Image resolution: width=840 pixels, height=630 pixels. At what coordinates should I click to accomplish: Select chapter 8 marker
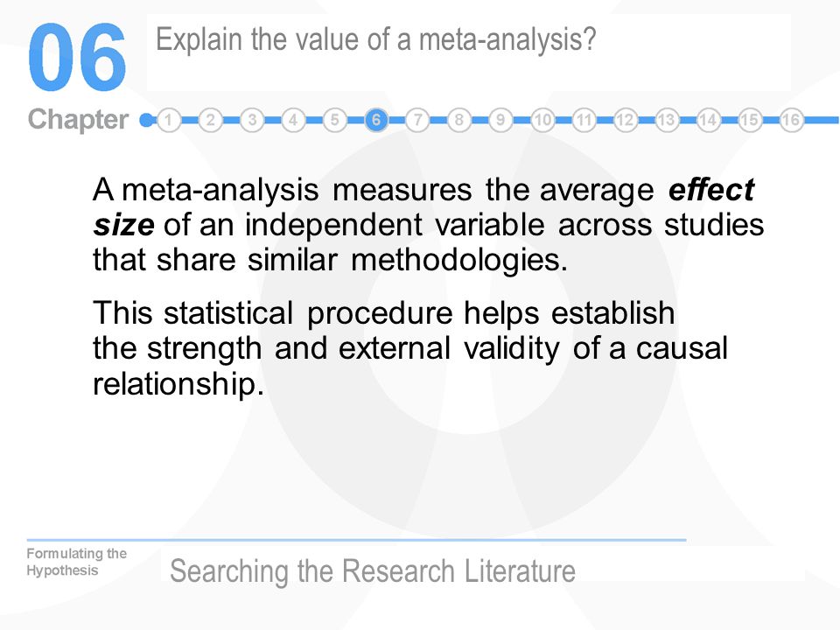coord(459,120)
